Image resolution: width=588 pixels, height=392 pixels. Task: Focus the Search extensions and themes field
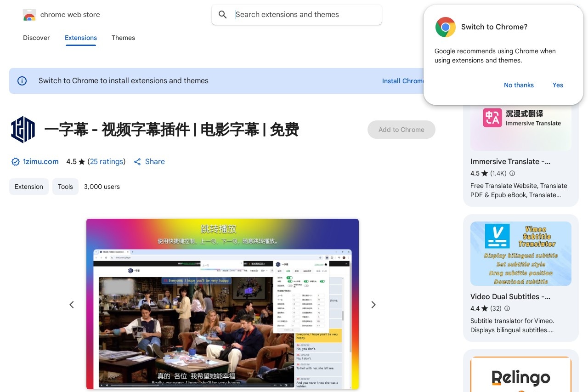click(297, 15)
